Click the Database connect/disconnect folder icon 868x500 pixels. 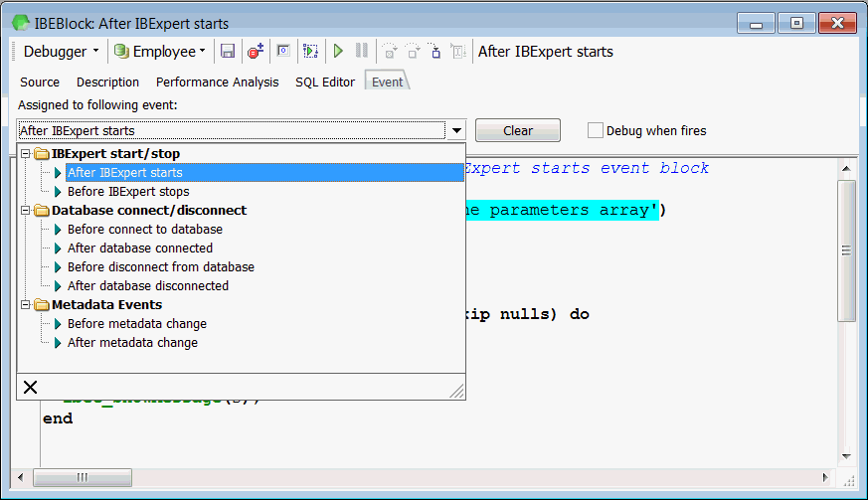click(42, 211)
